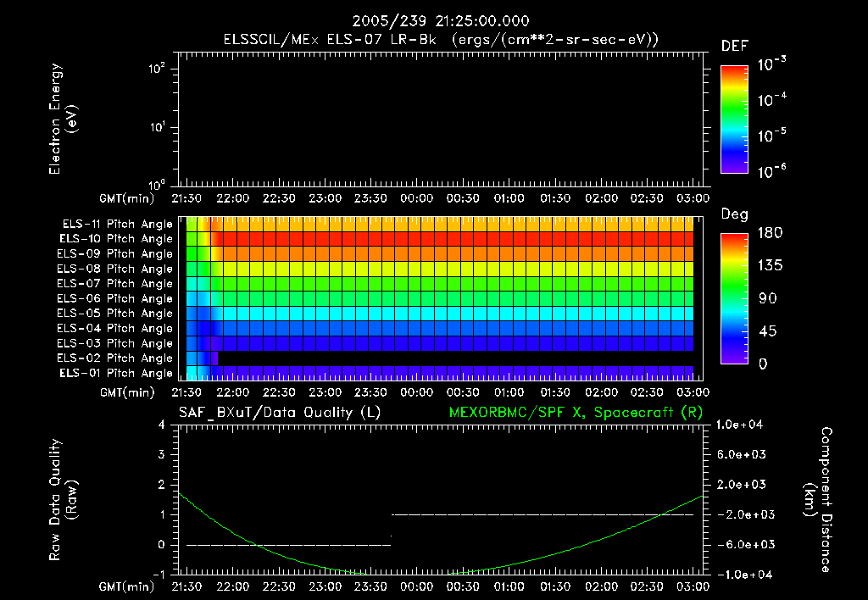Click 03:00 tick under the pitch angle panel
The image size is (868, 600).
coord(693,392)
